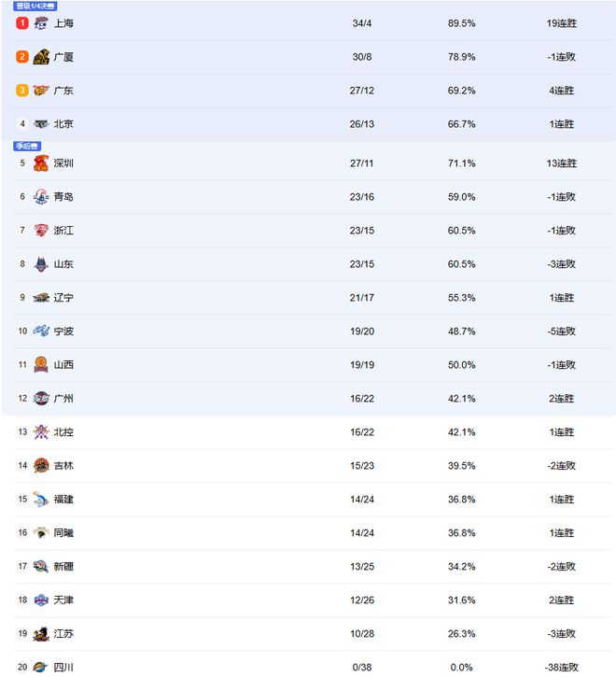
Task: Click Shanghai's 19连胜 streak cell
Action: coord(561,23)
